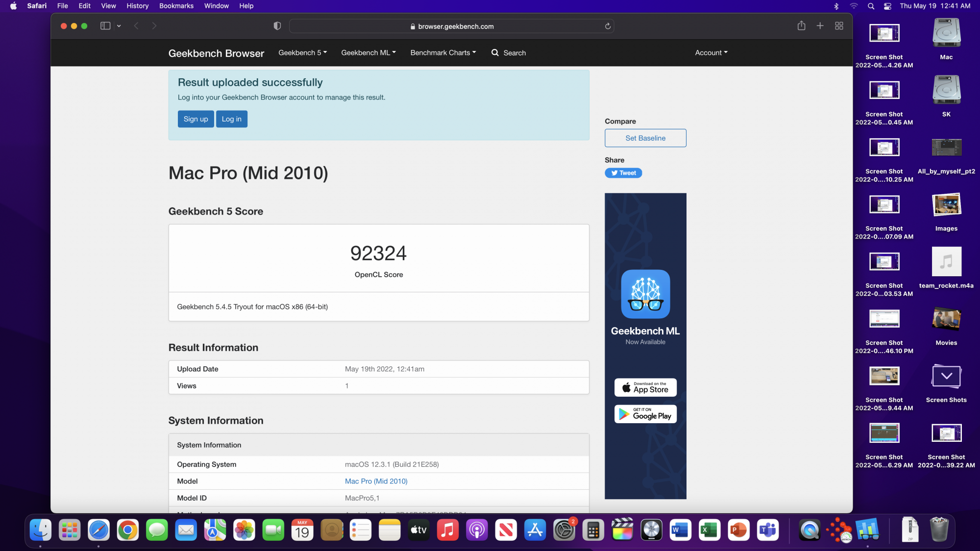
Task: Expand the Geekbench ML dropdown
Action: coord(368,53)
